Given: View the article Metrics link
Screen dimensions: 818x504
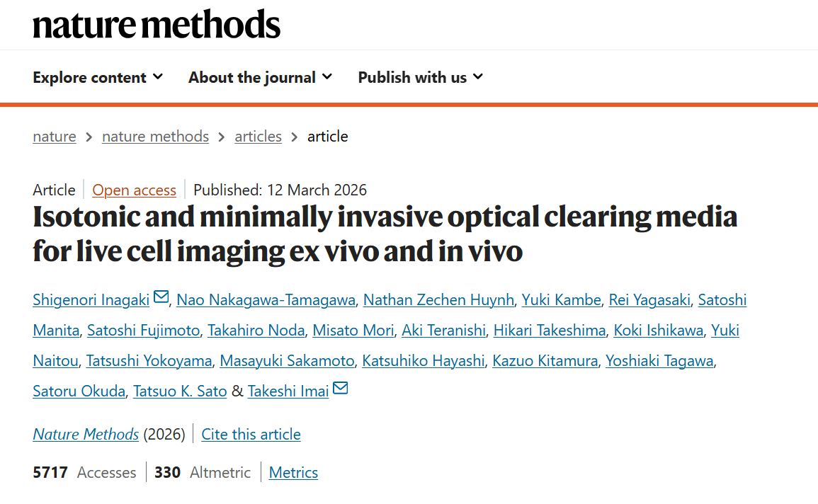Looking at the screenshot, I should pos(293,472).
